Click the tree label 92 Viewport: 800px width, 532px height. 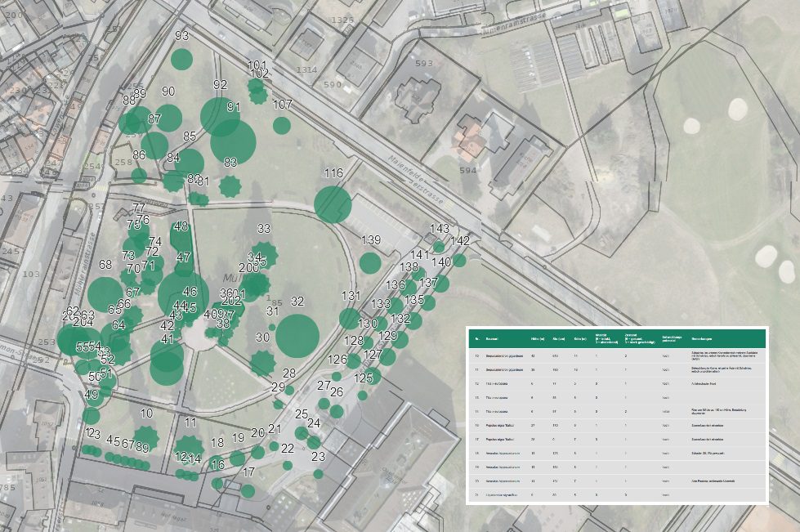pos(221,85)
